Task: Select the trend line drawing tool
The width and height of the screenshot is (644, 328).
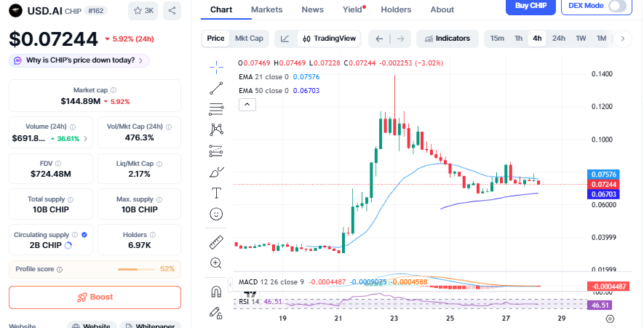Action: [216, 88]
